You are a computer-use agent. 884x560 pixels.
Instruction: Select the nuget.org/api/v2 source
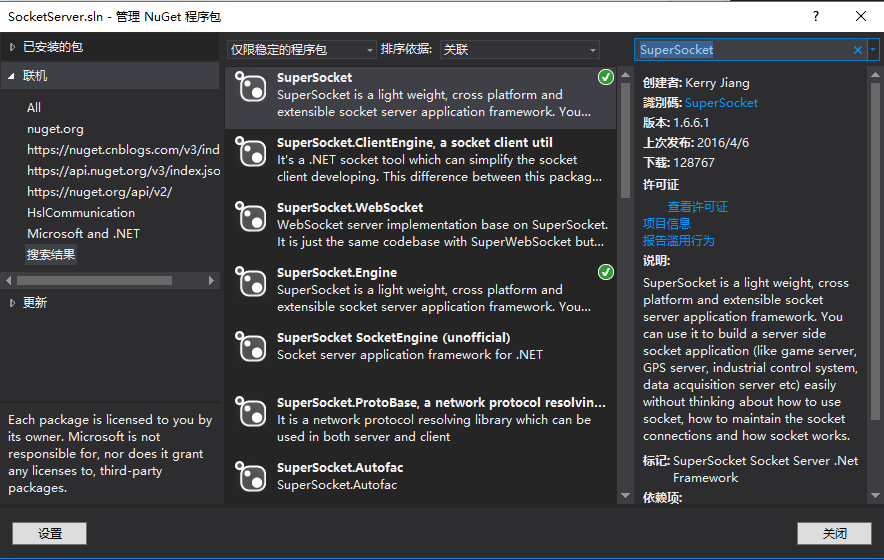click(x=99, y=192)
